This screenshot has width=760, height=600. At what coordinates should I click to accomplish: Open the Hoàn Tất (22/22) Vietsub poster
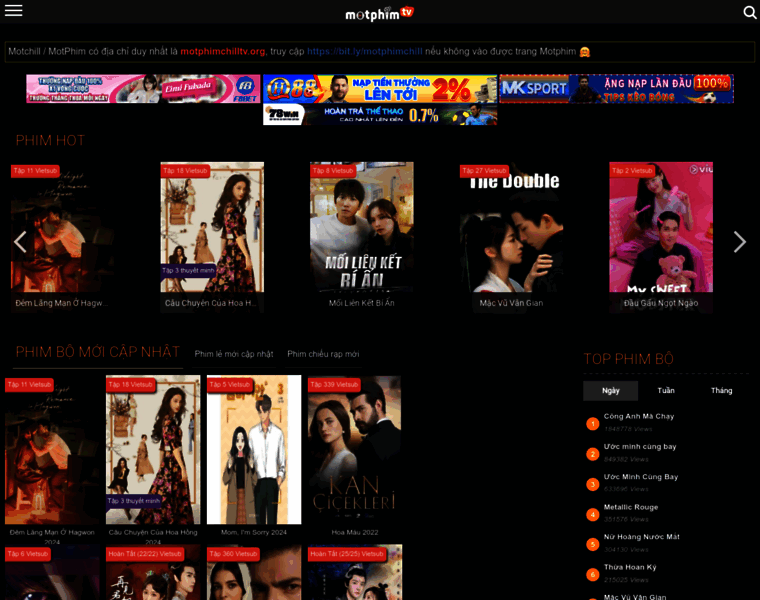coord(153,572)
